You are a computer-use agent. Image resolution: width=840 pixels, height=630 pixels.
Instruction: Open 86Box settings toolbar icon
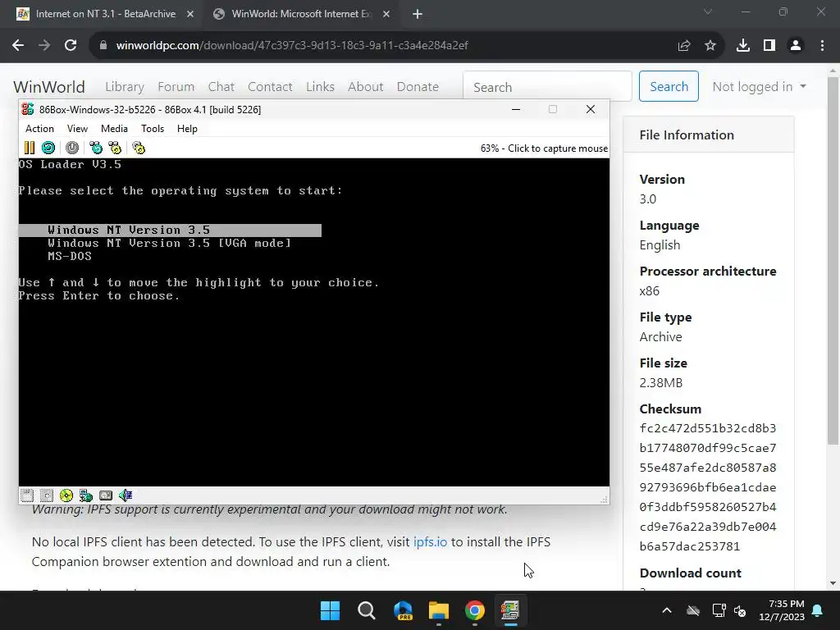coord(139,148)
